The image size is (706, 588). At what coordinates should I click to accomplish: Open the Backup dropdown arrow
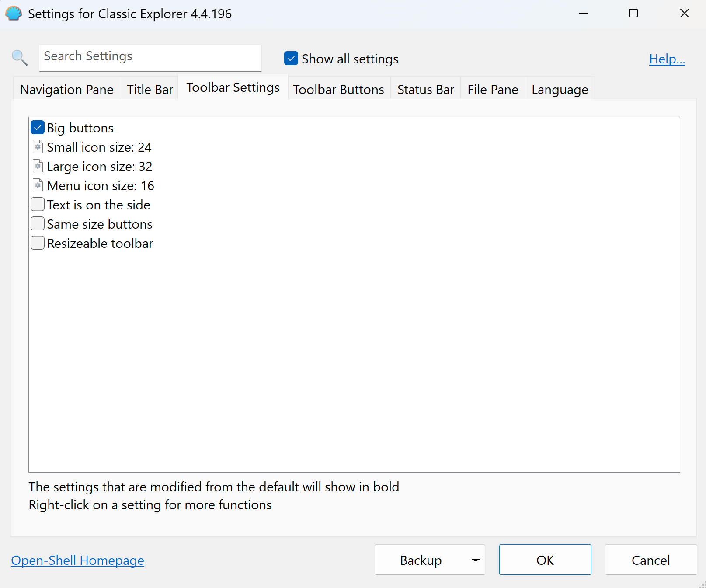pyautogui.click(x=475, y=560)
